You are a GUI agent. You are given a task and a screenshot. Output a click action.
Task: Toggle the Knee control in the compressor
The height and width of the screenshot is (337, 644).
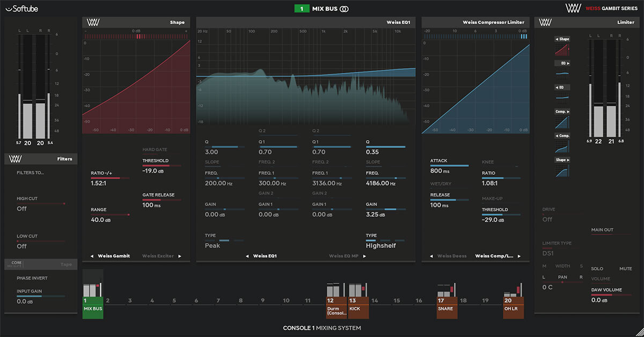click(488, 161)
